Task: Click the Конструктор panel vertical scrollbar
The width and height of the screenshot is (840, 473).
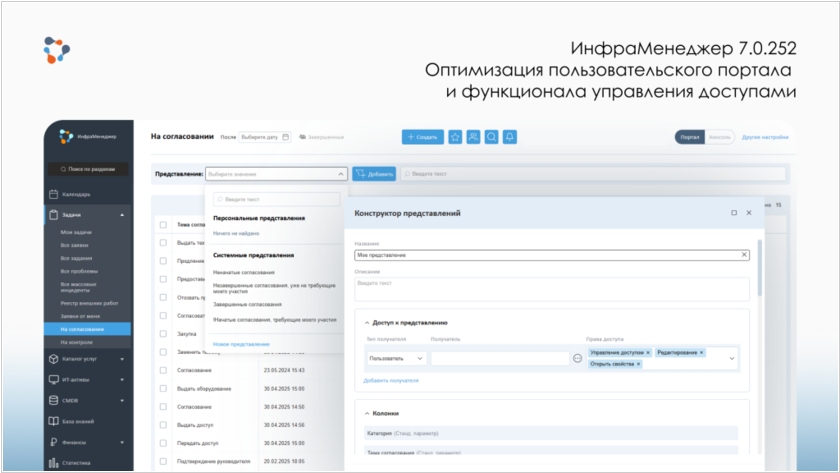Action: 760,268
